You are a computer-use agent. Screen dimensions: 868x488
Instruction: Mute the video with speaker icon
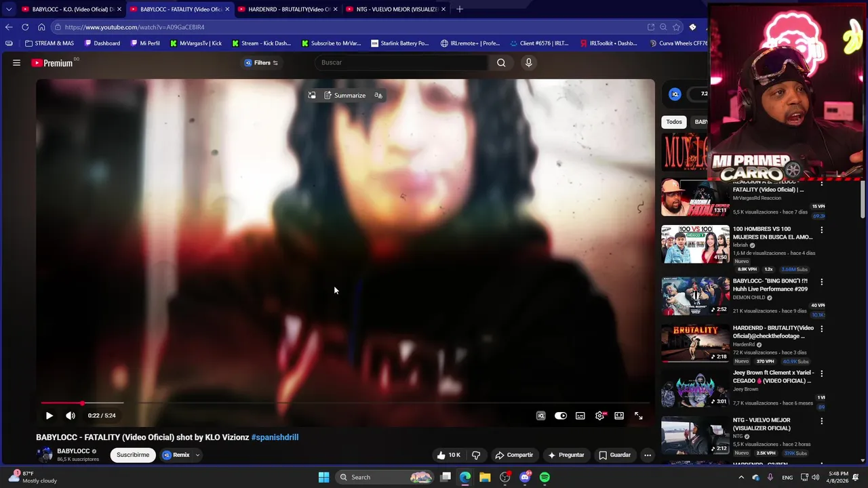click(x=71, y=415)
